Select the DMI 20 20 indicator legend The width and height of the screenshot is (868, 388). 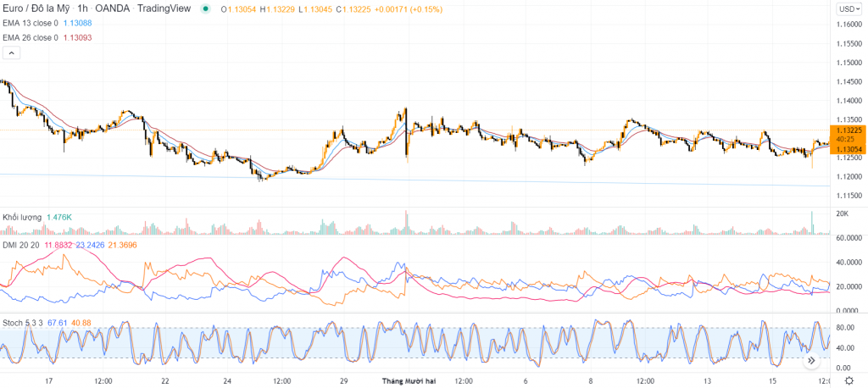click(21, 245)
